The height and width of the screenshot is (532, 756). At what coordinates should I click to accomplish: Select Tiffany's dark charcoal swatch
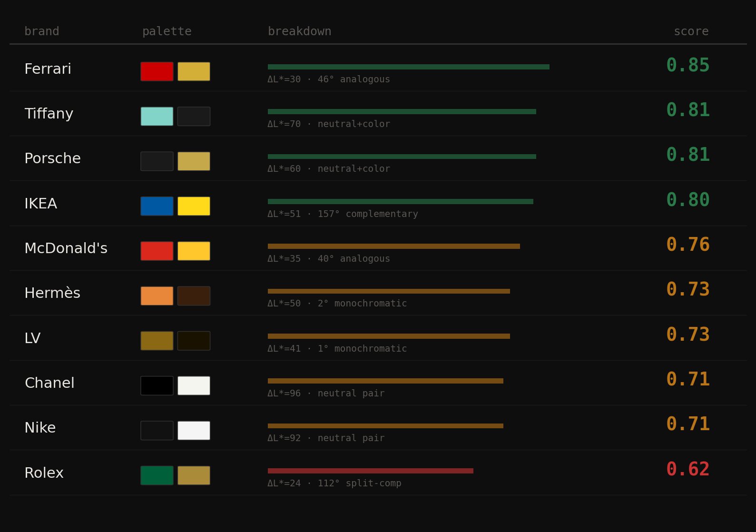[x=194, y=116]
